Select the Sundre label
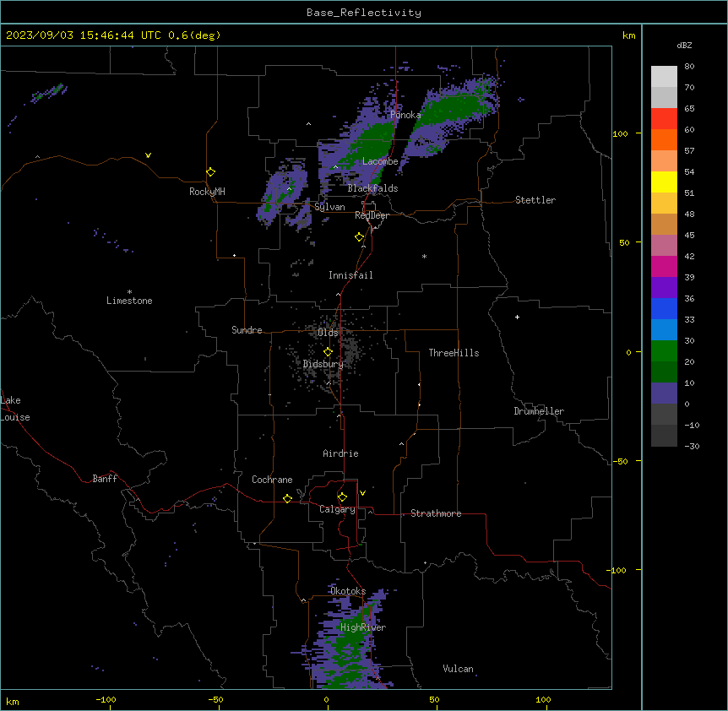 click(247, 330)
